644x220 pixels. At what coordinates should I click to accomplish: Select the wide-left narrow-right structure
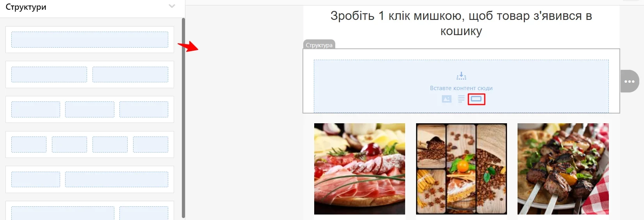pyautogui.click(x=90, y=211)
